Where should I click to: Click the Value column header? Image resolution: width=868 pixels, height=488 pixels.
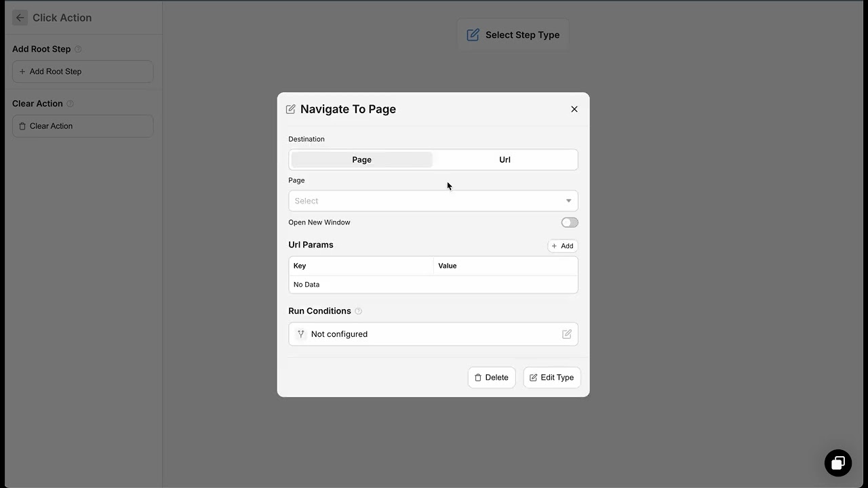(x=506, y=266)
